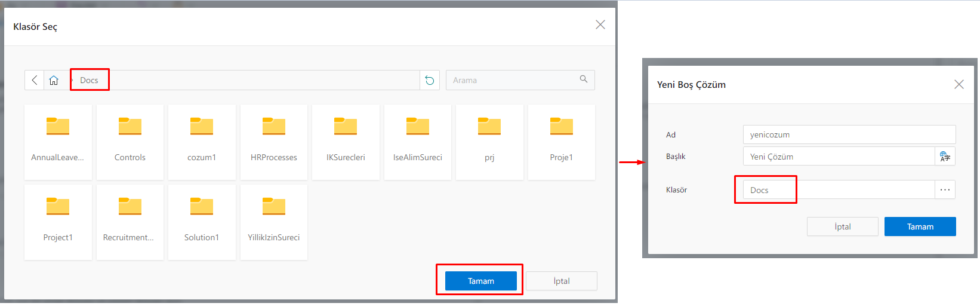Open the Controls folder
Viewport: 980px width, 306px height.
130,142
